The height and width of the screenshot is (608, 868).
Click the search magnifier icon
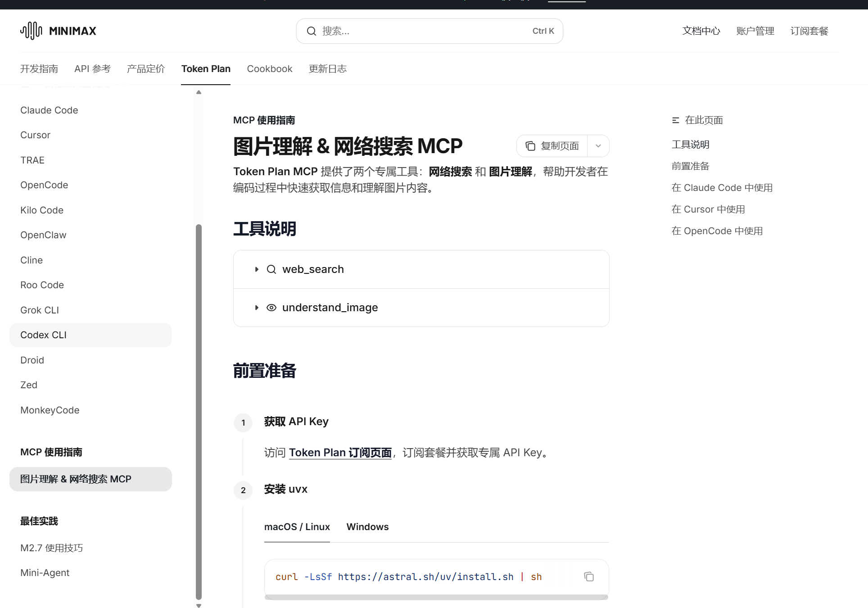[311, 31]
